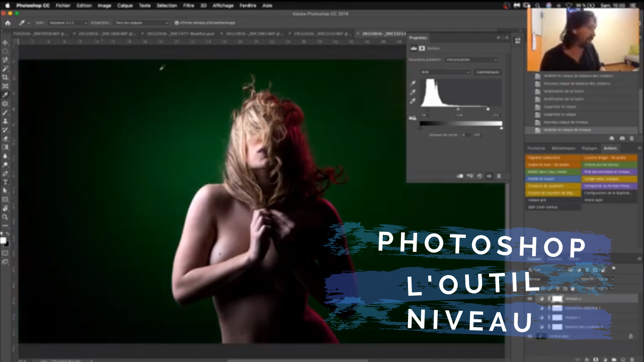Screen dimensions: 644x362
Task: Select the Path Selection tool
Action: click(6, 191)
